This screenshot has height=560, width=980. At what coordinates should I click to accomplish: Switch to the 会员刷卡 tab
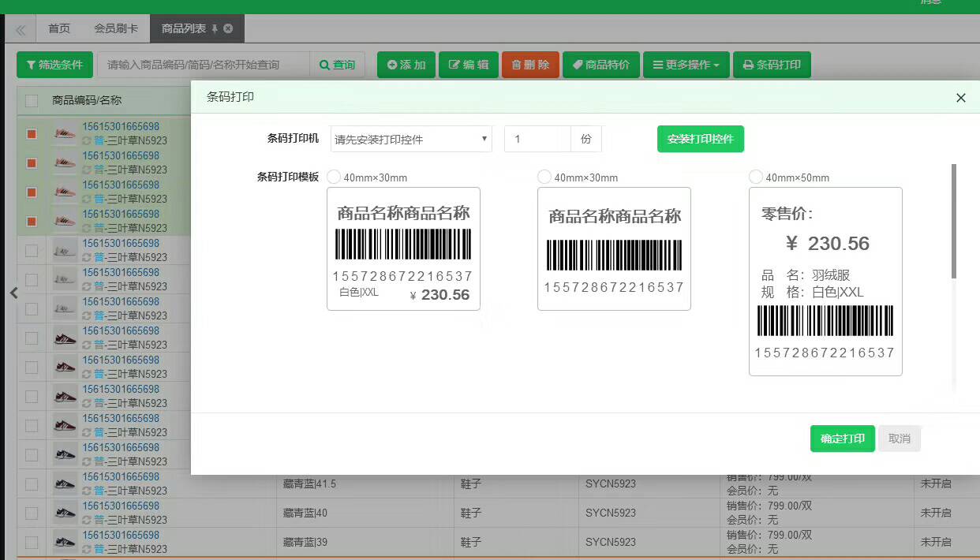pos(116,28)
